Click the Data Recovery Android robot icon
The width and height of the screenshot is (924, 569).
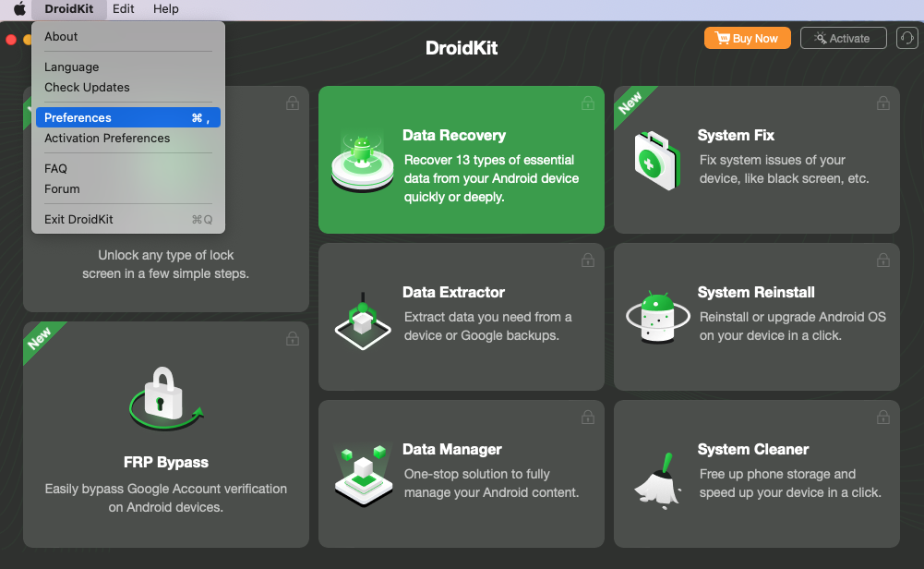point(362,163)
